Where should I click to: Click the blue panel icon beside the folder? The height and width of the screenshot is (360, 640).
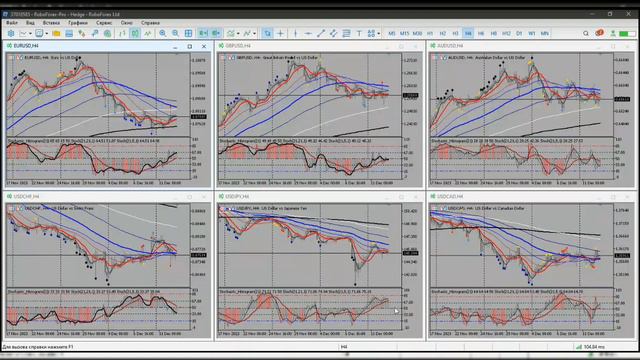click(69, 33)
